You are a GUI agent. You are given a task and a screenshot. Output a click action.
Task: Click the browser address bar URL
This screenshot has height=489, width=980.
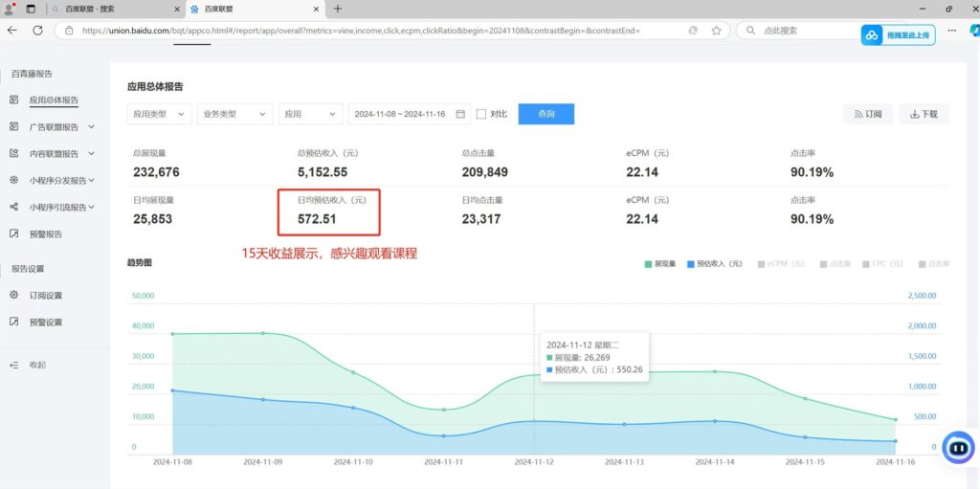(361, 30)
